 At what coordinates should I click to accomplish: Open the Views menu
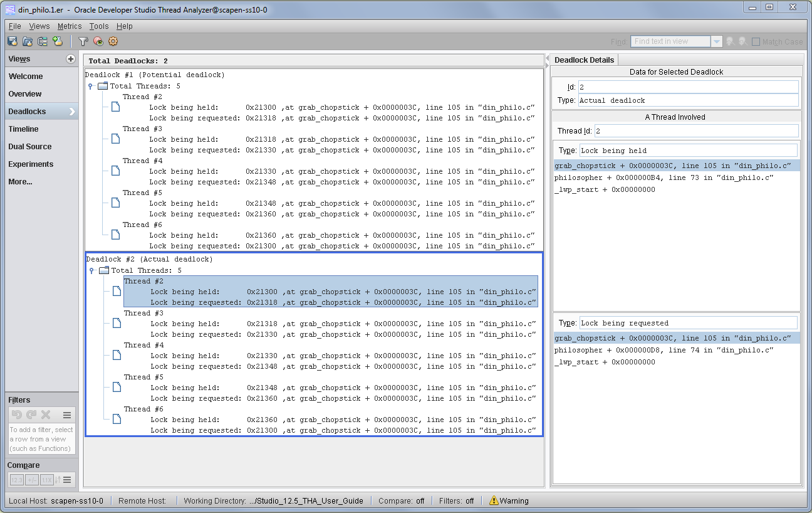tap(39, 26)
